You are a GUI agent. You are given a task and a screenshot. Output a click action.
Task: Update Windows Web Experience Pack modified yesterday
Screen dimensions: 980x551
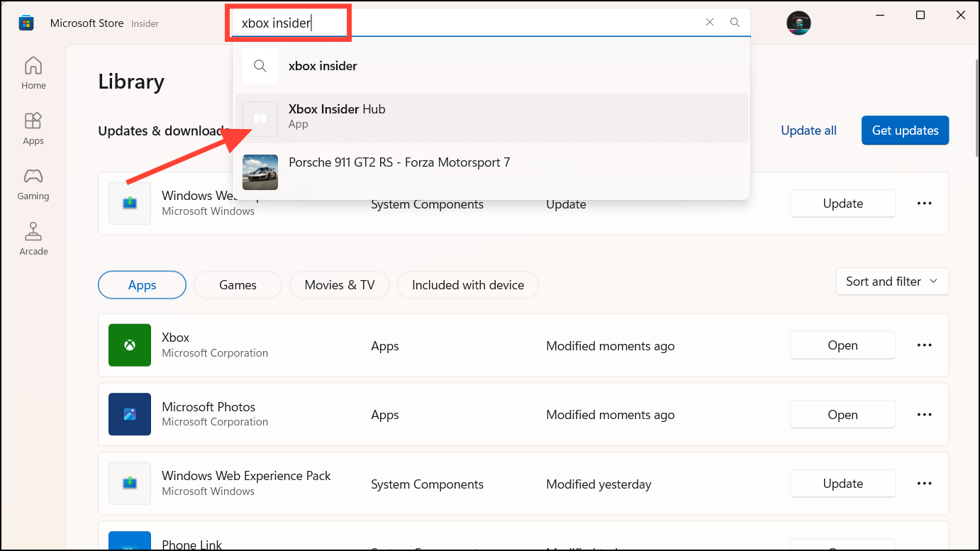coord(842,484)
